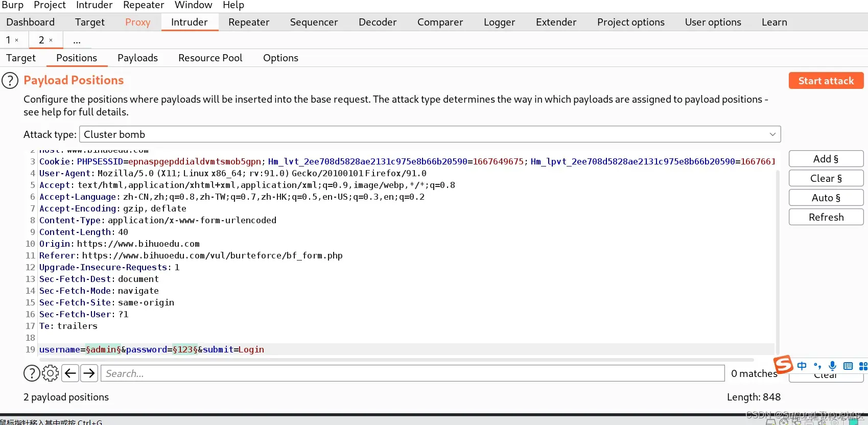Click the Origin header line
Viewport: 868px width, 425px height.
tap(120, 244)
